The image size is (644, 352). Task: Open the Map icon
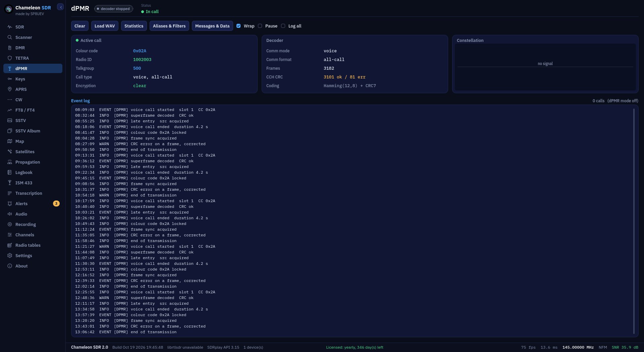point(10,141)
